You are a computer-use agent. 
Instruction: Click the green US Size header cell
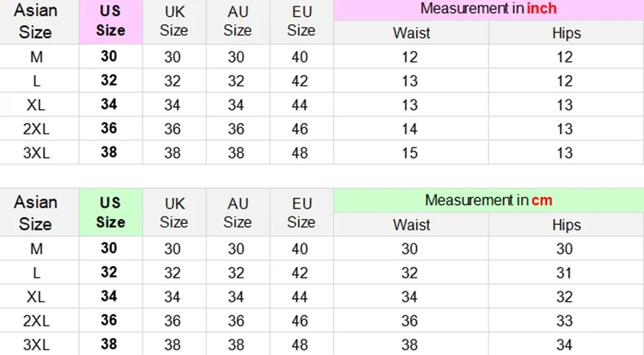111,213
